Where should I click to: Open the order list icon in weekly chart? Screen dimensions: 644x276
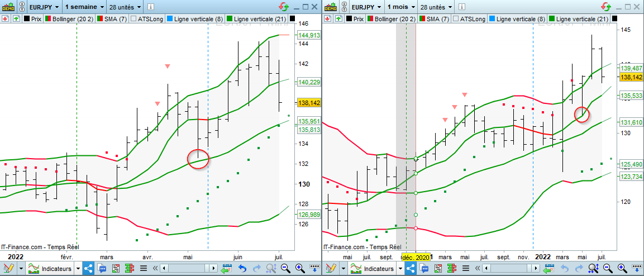tap(116, 269)
